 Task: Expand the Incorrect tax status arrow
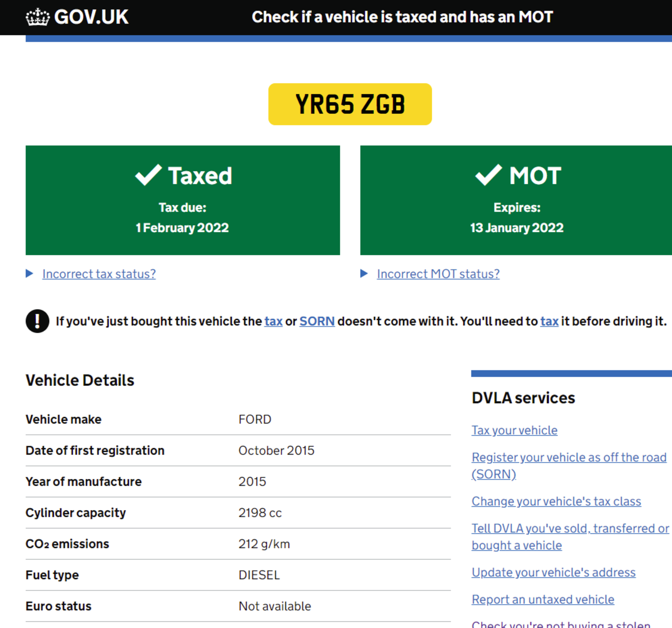[x=29, y=274]
